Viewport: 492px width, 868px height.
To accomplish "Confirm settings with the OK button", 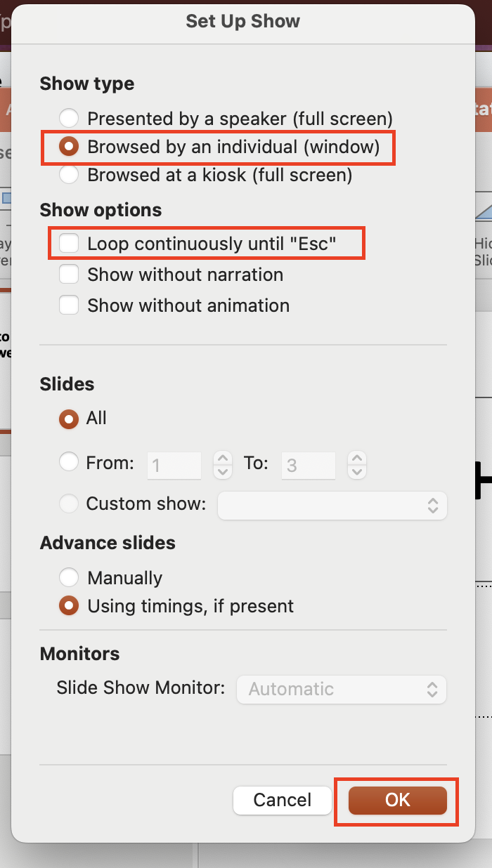I will pyautogui.click(x=396, y=800).
